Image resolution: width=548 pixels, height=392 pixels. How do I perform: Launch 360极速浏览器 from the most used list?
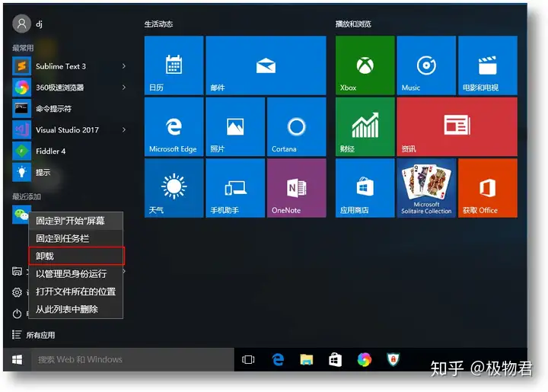click(x=70, y=88)
